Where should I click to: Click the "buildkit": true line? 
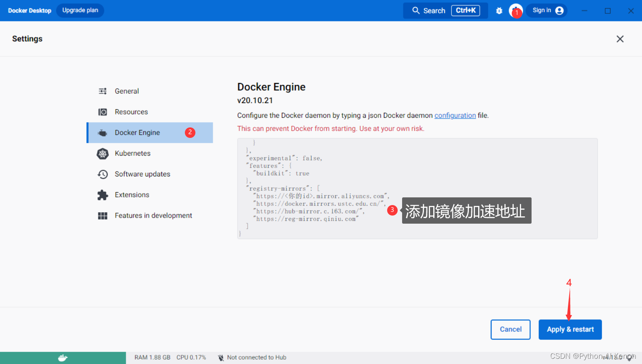click(x=281, y=174)
